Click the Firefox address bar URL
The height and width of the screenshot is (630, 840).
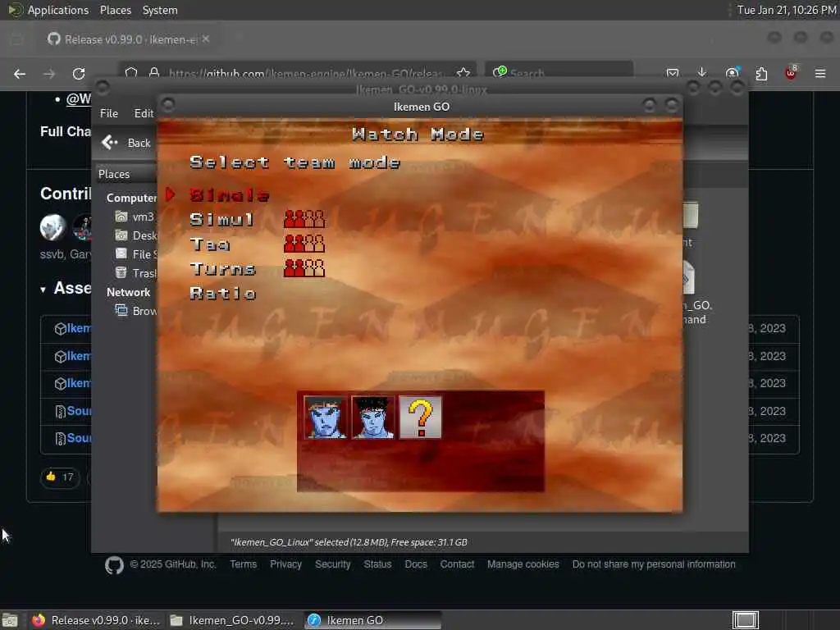point(305,73)
